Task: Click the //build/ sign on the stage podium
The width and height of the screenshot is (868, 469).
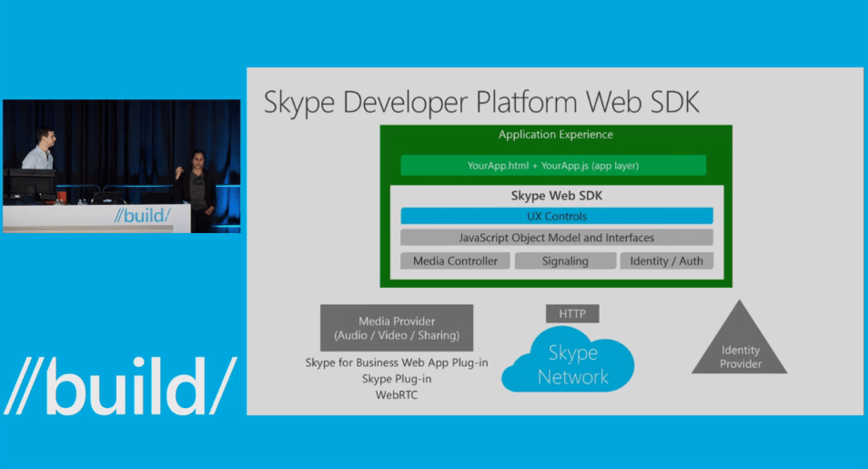Action: point(142,215)
